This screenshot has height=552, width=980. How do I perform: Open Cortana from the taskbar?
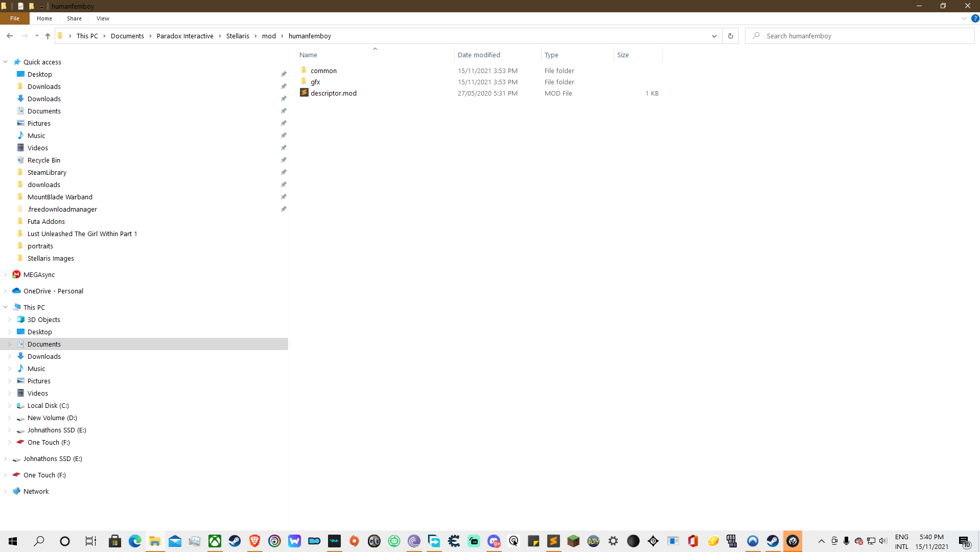click(65, 541)
